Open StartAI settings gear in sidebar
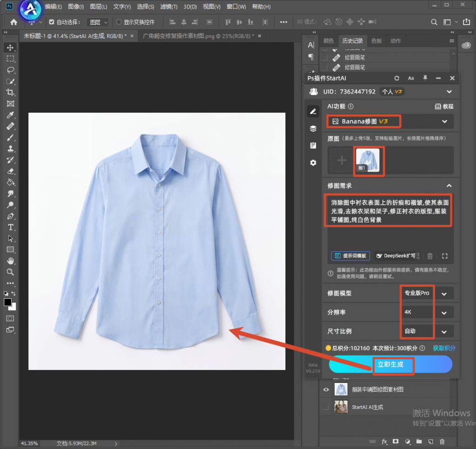Screen dimensions: 476x449 click(x=313, y=163)
